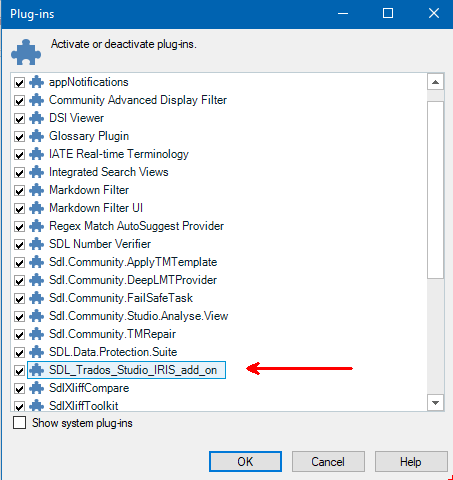Enable the Show system plug-ins checkbox

tap(19, 423)
